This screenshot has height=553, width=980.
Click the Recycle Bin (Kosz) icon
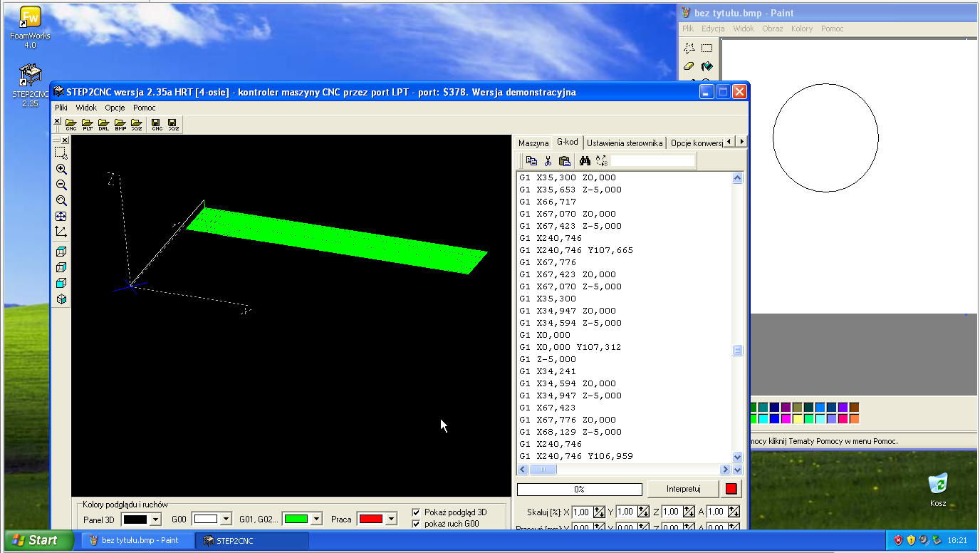click(938, 489)
